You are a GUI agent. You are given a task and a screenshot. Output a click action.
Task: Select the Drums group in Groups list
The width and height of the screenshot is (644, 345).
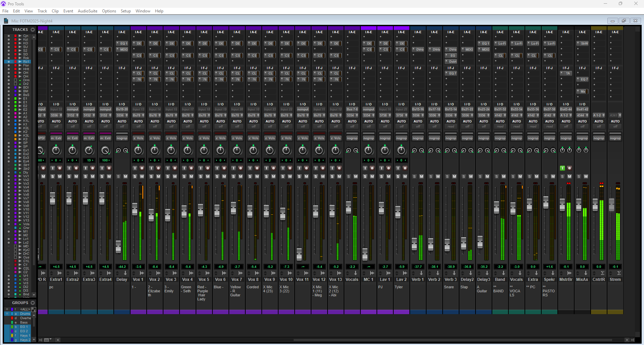click(25, 314)
